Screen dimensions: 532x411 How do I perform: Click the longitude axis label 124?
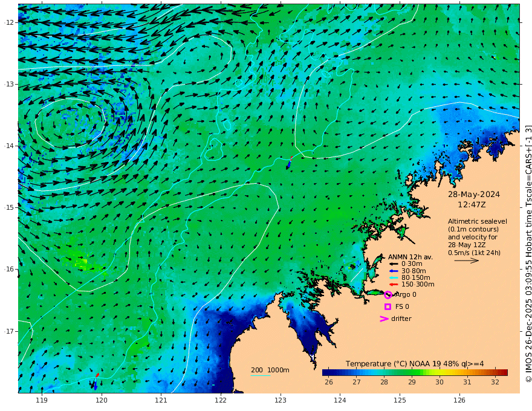click(x=340, y=401)
